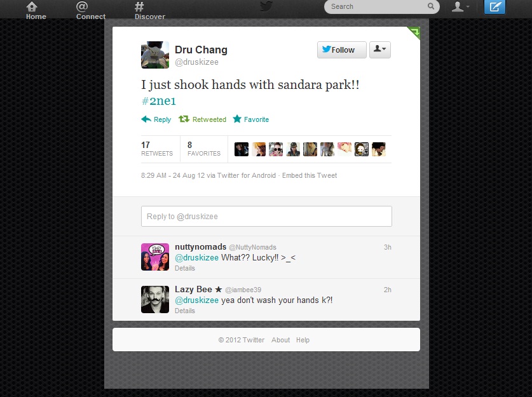This screenshot has height=397, width=532.
Task: Open Dru Chang's profile avatar
Action: (x=155, y=55)
